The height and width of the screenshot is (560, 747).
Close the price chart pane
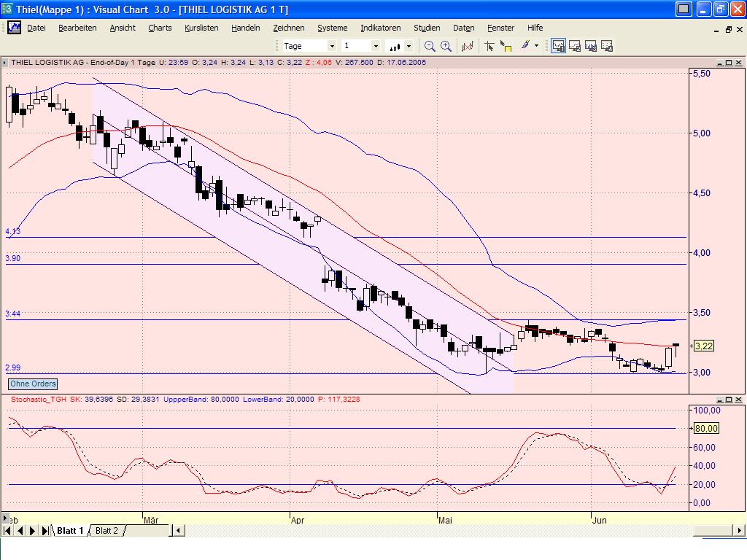click(738, 63)
